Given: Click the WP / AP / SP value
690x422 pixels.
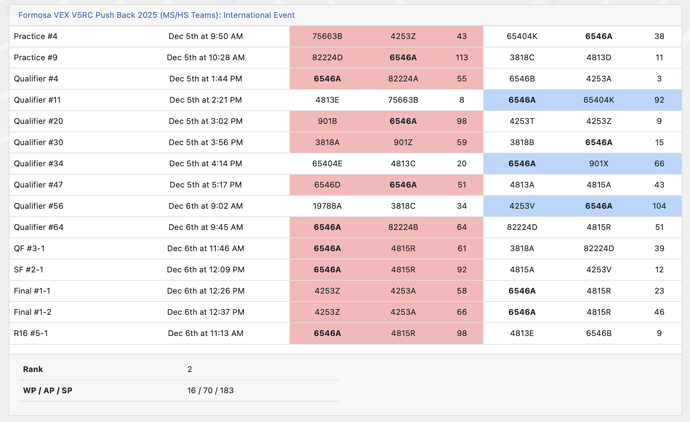Looking at the screenshot, I should point(210,390).
